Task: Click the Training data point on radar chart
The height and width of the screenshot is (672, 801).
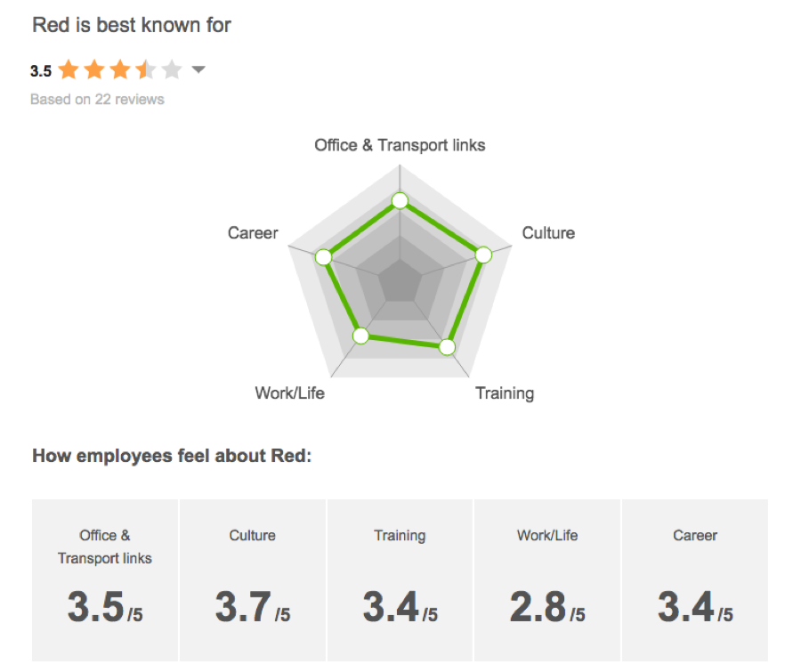Action: 448,347
